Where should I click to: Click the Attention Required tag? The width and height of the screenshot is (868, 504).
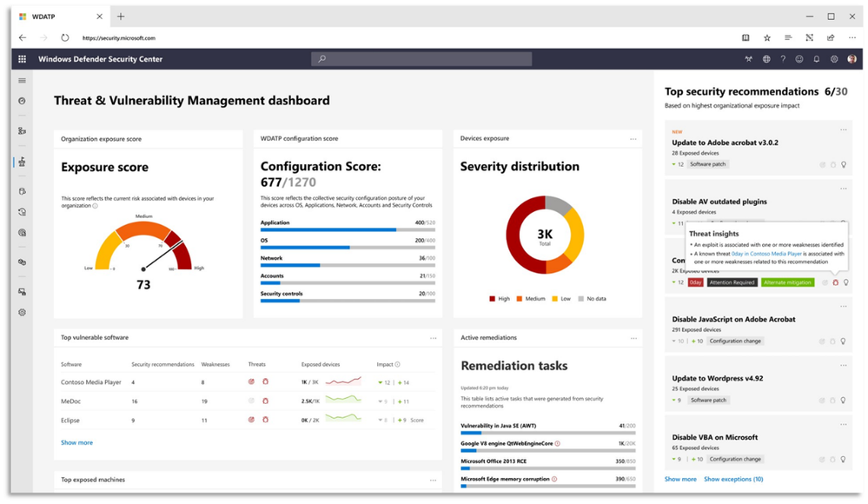click(732, 282)
